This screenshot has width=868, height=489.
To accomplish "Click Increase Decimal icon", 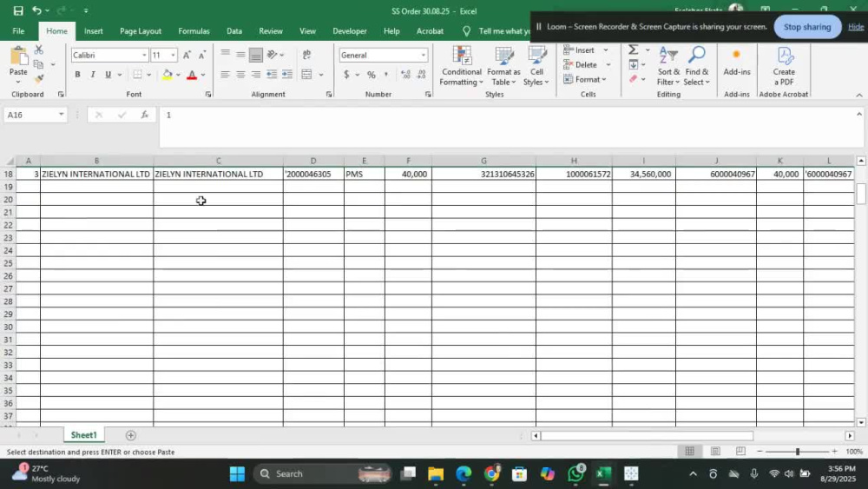I will point(405,74).
